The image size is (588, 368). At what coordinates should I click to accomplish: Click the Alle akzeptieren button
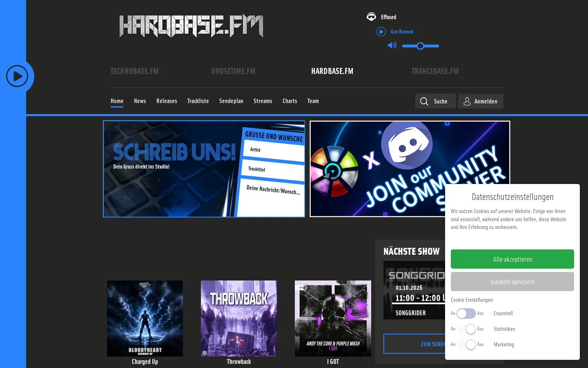point(512,259)
